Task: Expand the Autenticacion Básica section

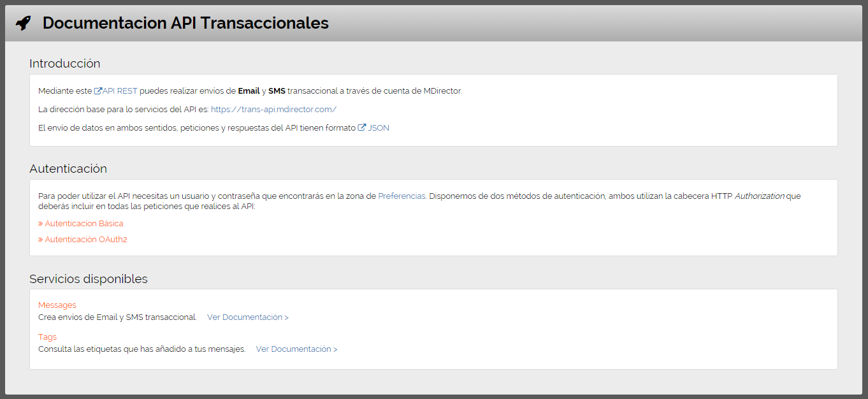Action: click(x=83, y=224)
